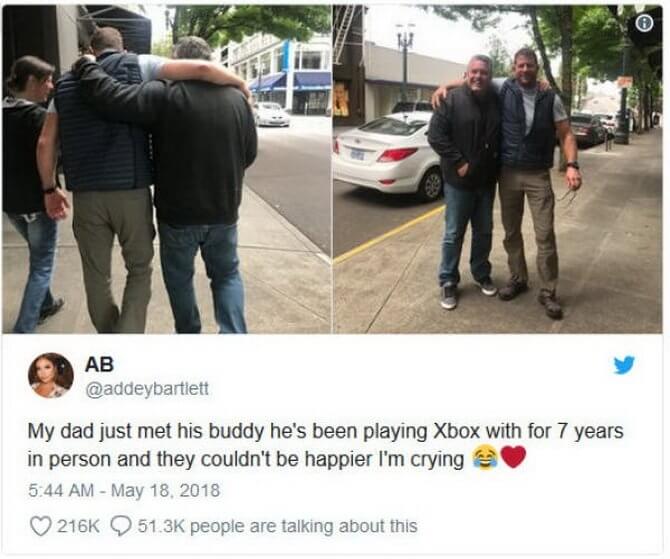Click the crying-laughing emoji in tweet

coord(483,459)
